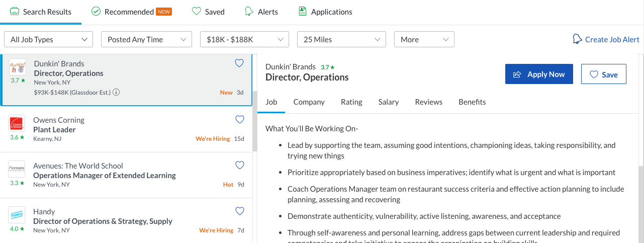Open the Plant Leader job listing

point(54,130)
